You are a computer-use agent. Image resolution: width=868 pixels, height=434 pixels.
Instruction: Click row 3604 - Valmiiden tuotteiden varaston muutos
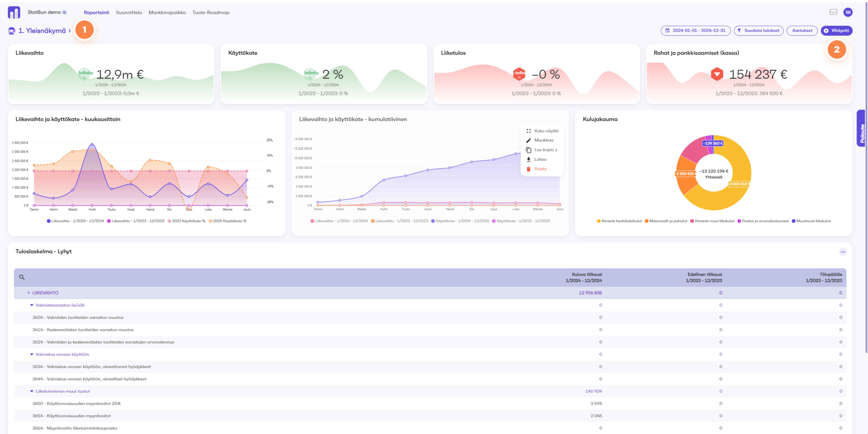(x=430, y=317)
